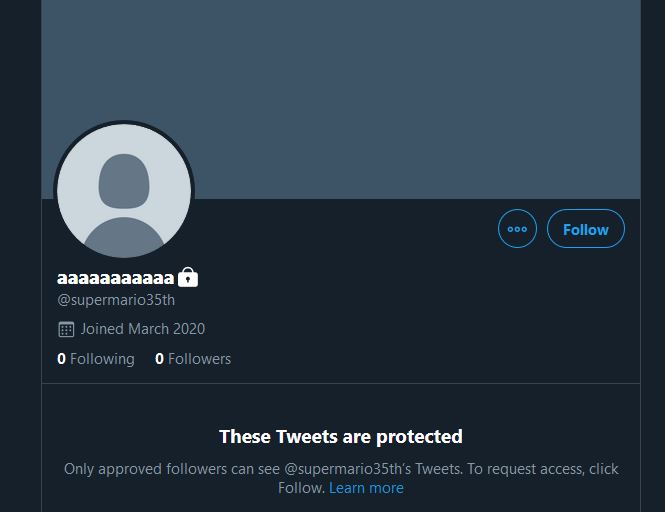Open the 0 Following list
Viewport: 665px width, 512px height.
96,359
